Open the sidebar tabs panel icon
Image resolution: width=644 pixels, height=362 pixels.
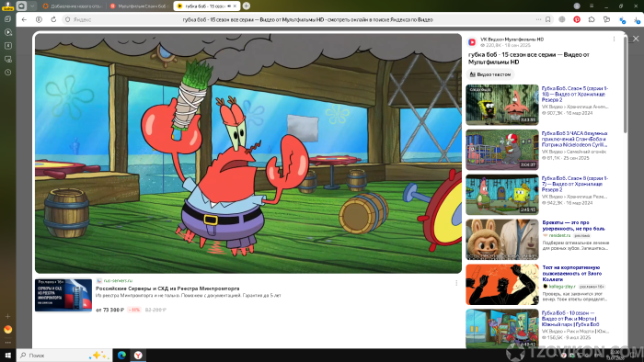(7, 19)
